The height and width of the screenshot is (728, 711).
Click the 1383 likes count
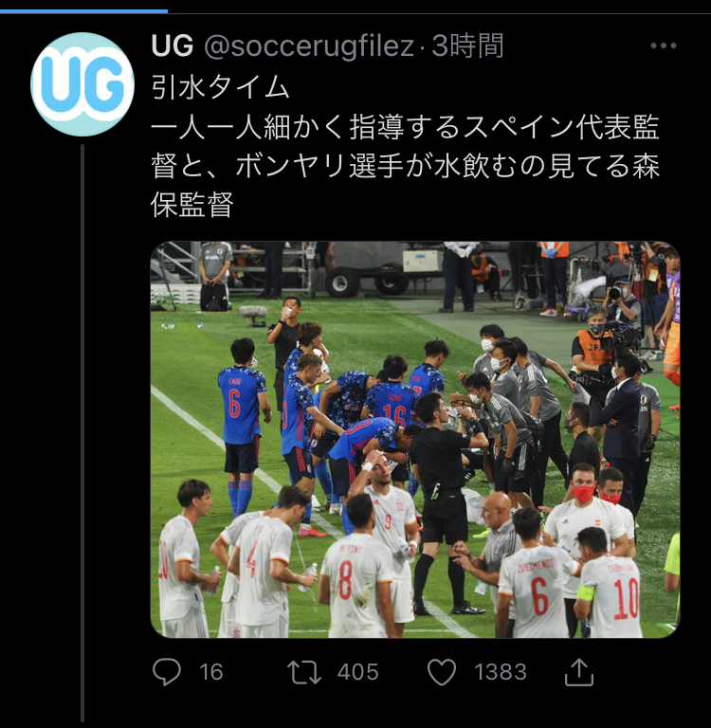(501, 672)
